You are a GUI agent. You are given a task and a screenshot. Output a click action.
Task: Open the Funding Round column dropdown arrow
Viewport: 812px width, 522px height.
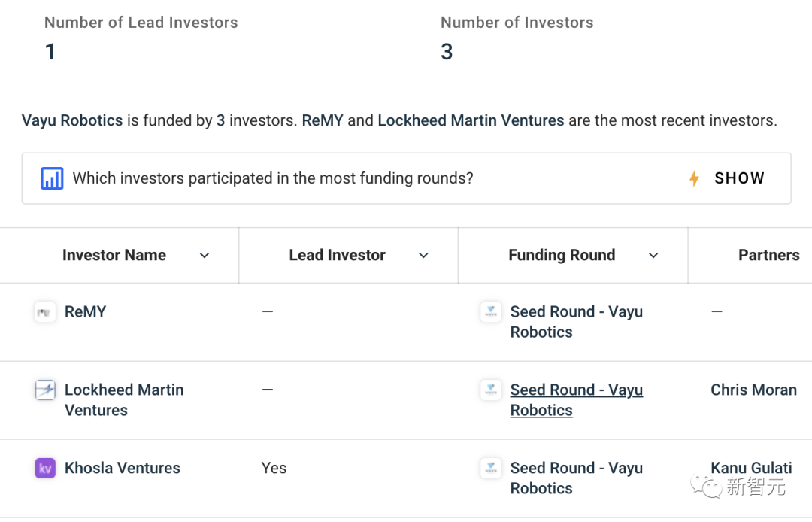[x=653, y=256]
